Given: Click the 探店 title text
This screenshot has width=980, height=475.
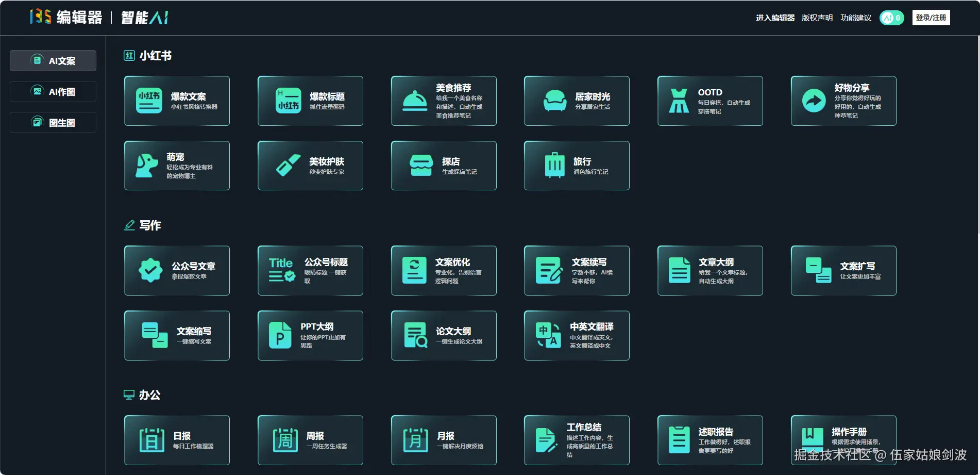Looking at the screenshot, I should click(451, 161).
